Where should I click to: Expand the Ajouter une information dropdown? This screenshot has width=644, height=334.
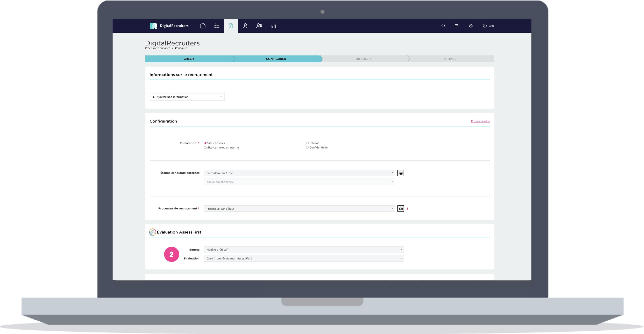[187, 97]
